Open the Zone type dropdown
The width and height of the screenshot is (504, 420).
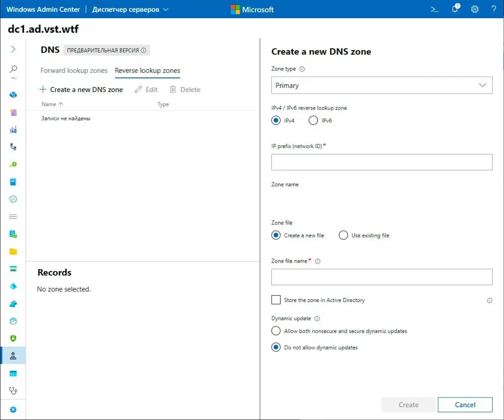381,86
